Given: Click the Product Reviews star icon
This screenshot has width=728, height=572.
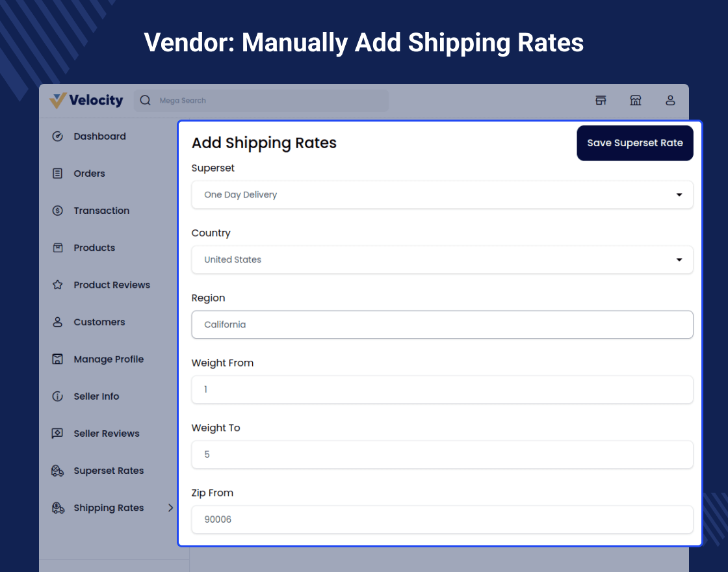Looking at the screenshot, I should pyautogui.click(x=57, y=285).
